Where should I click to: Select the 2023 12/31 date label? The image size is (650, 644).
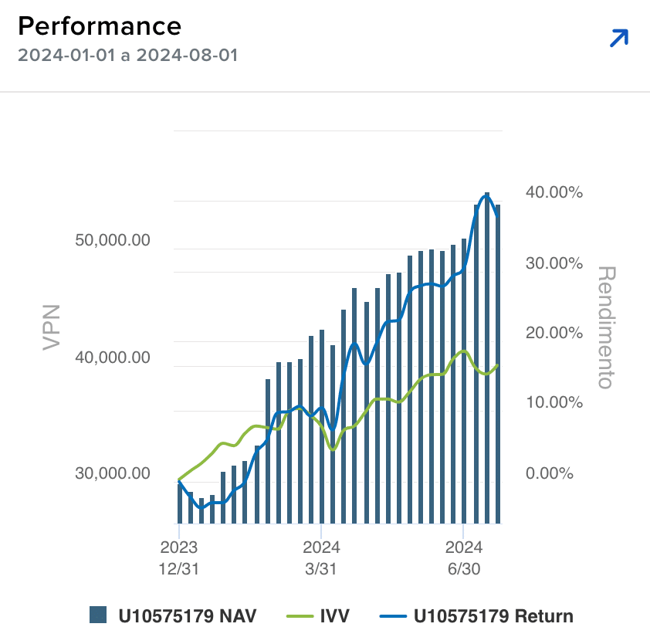[x=179, y=557]
